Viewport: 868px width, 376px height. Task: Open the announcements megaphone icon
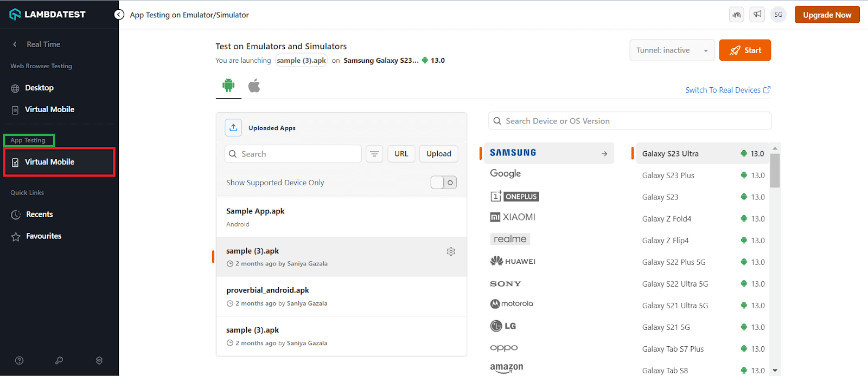coord(757,15)
